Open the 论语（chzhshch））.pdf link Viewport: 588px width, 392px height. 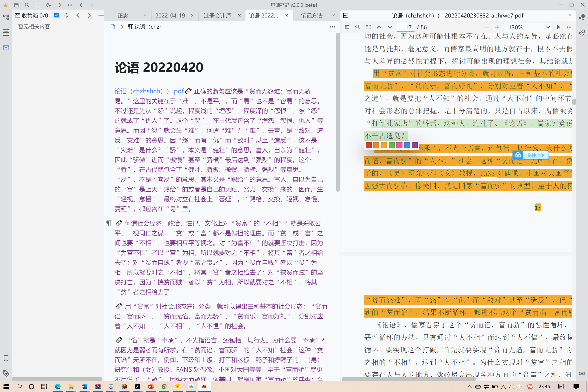[x=149, y=91]
